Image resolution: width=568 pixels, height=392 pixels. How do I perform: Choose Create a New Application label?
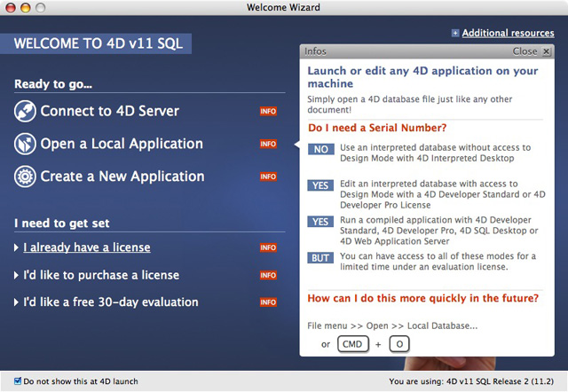coord(122,176)
